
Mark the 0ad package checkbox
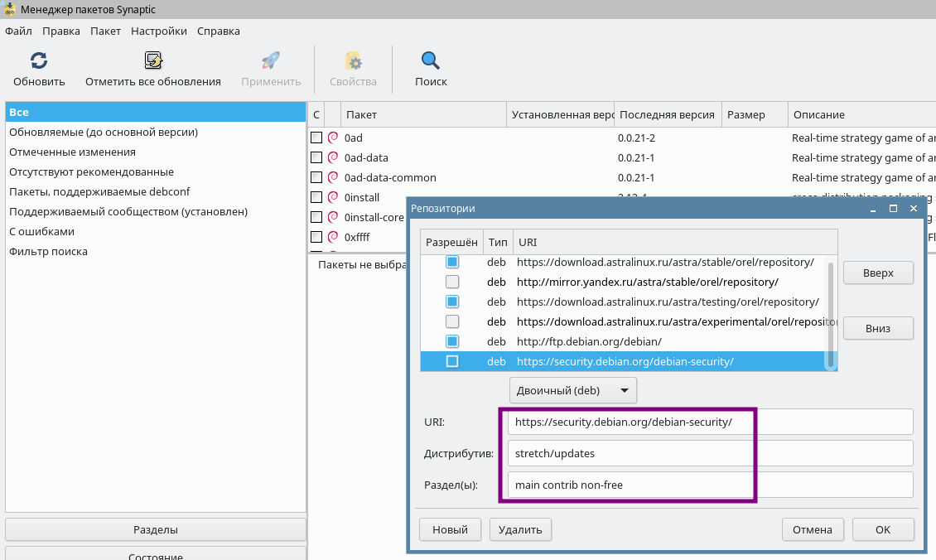click(x=316, y=138)
